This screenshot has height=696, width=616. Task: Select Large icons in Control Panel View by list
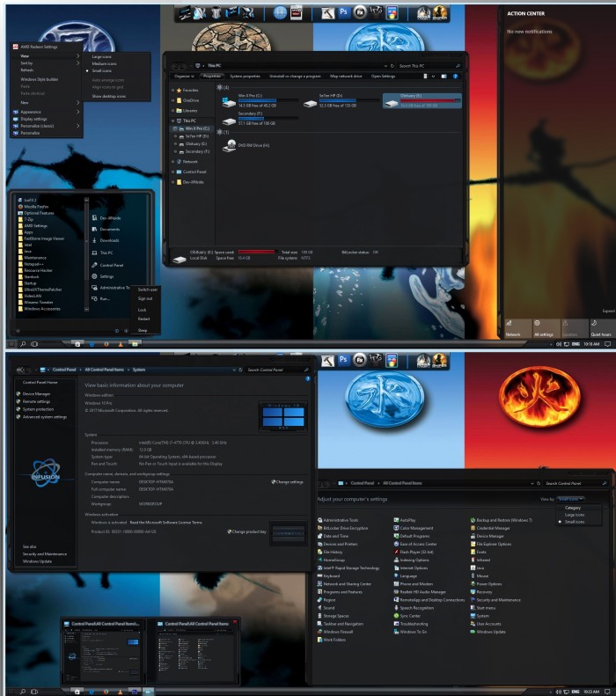pyautogui.click(x=575, y=515)
